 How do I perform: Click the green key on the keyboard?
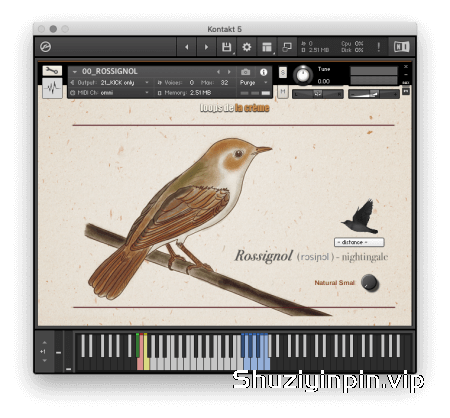(x=137, y=346)
